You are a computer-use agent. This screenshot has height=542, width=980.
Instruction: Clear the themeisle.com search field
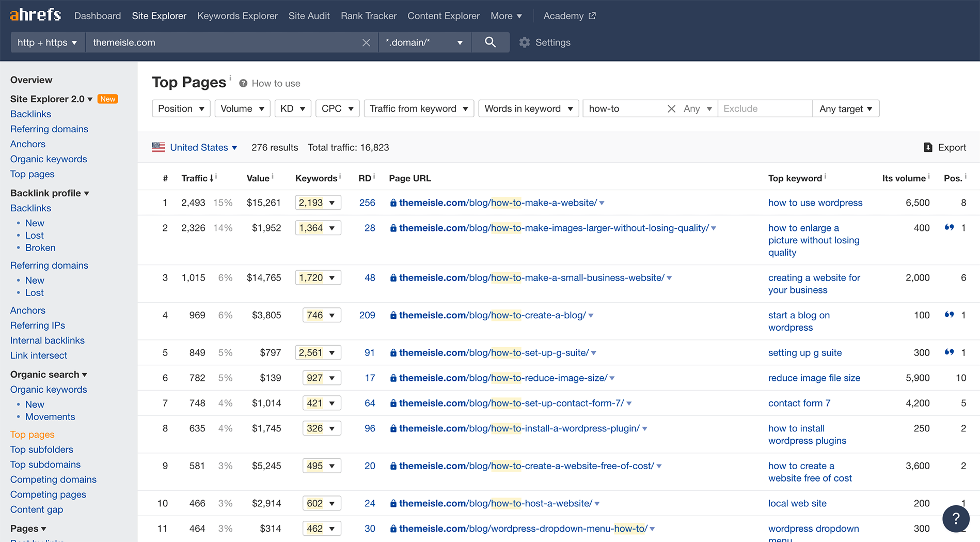(366, 42)
